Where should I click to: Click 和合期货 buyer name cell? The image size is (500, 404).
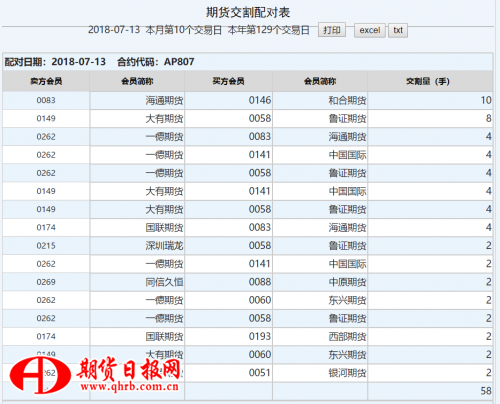point(320,100)
